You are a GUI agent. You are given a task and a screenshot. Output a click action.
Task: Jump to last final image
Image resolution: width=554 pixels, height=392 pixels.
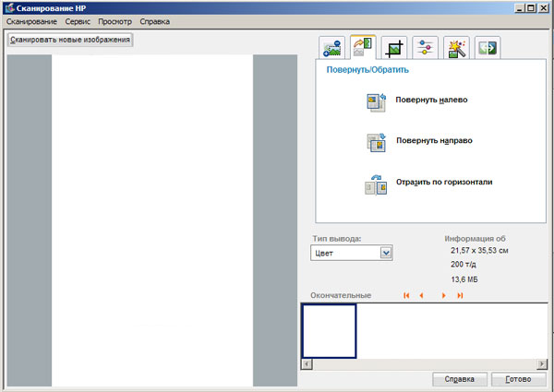click(x=460, y=295)
